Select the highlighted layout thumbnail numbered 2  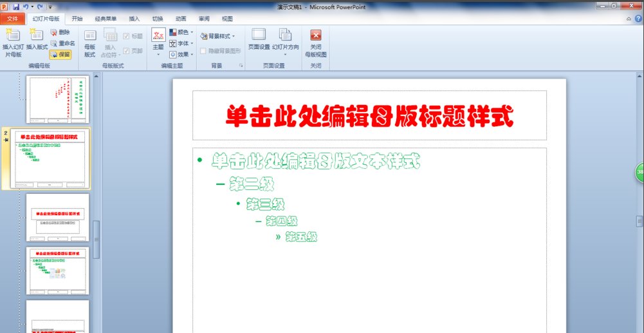pos(50,158)
